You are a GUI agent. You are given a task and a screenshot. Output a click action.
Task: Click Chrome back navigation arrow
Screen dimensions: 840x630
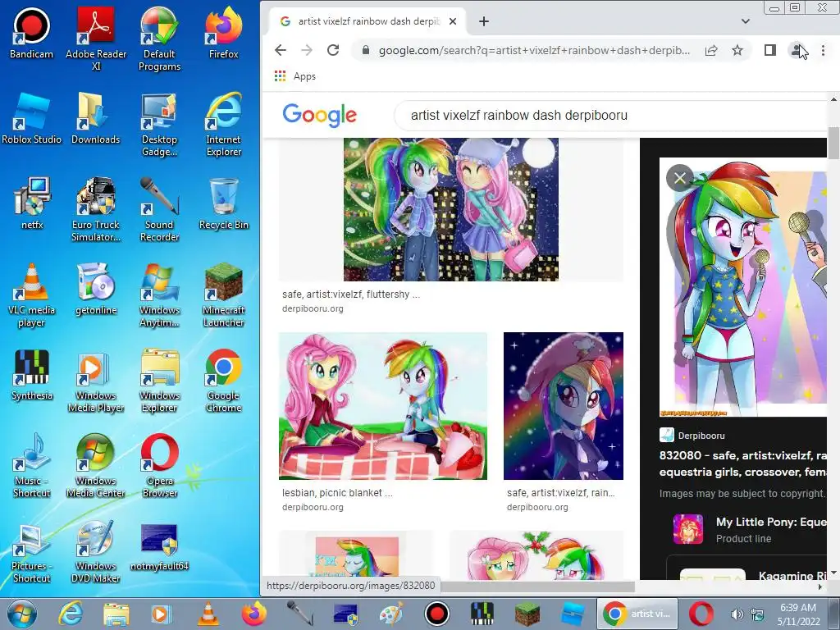click(281, 50)
